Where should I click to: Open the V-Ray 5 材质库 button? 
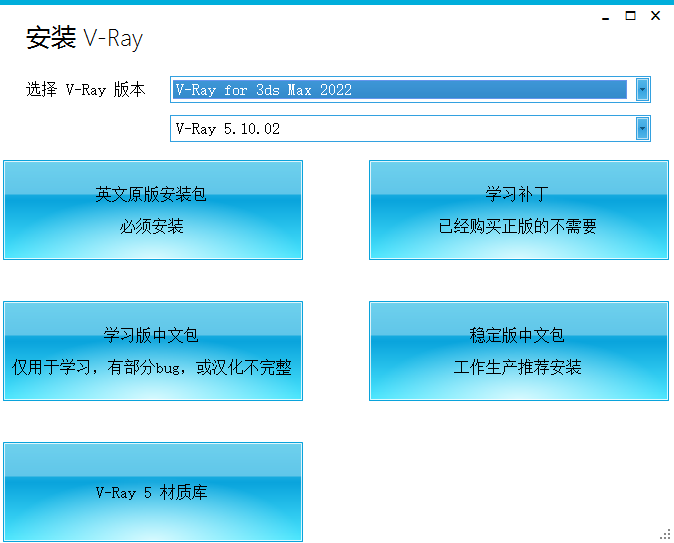pyautogui.click(x=153, y=492)
